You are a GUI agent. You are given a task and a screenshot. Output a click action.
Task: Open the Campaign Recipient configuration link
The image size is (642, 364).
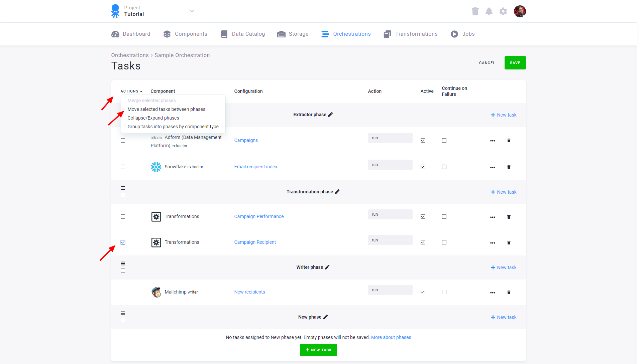(x=255, y=242)
